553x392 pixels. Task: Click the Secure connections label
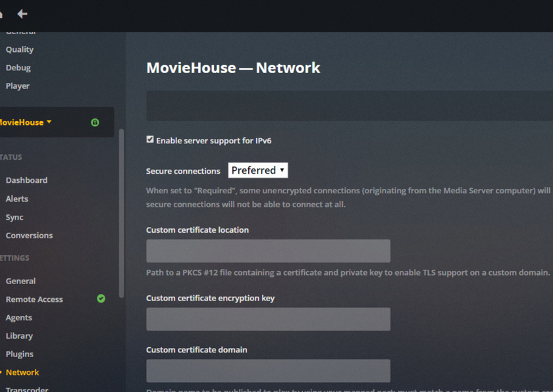tap(183, 171)
